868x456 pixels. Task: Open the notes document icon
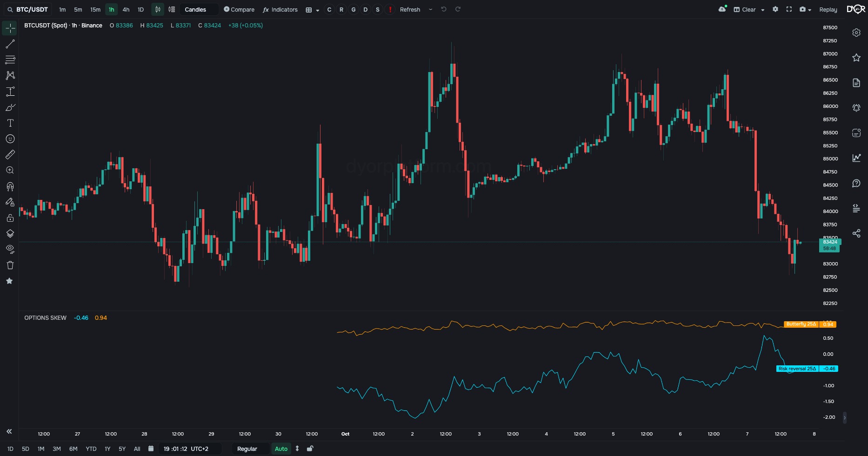pos(856,83)
